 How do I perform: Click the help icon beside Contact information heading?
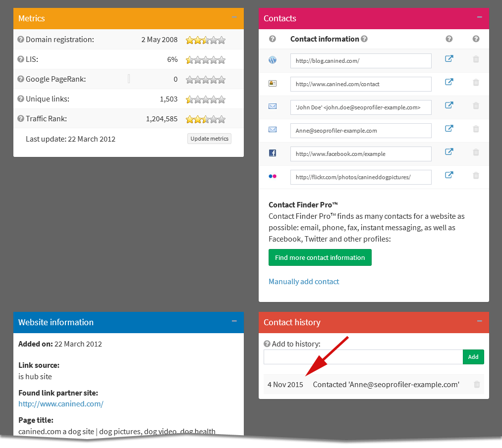(x=365, y=39)
